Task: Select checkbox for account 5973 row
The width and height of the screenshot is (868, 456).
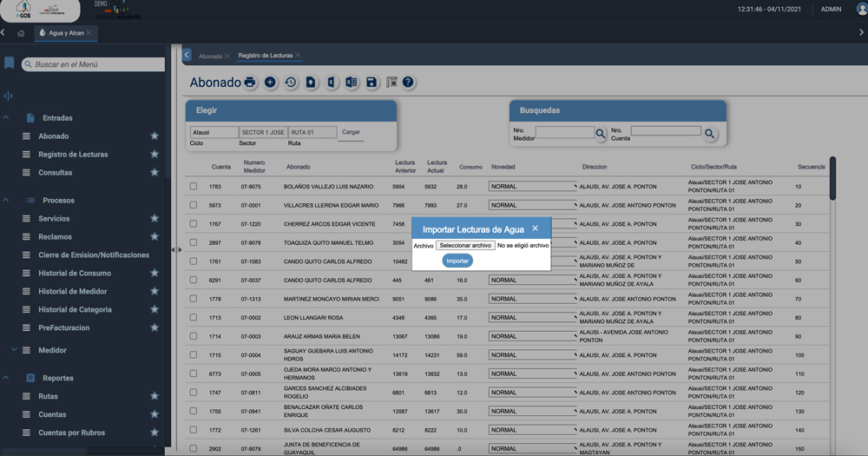Action: (194, 206)
